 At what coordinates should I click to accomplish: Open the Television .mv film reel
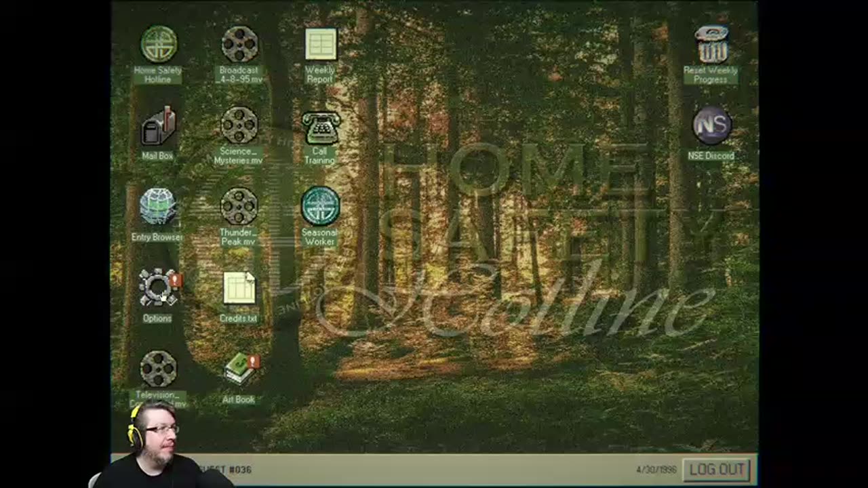tap(158, 369)
